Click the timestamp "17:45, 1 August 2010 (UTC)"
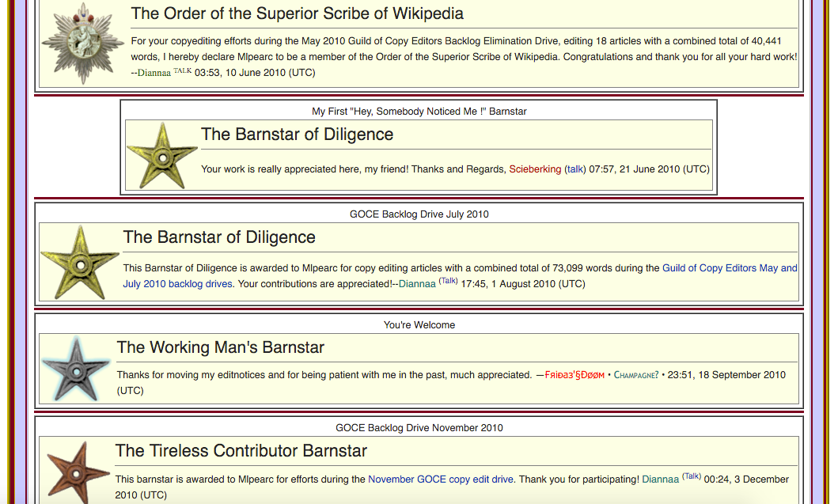This screenshot has height=504, width=838. (523, 284)
